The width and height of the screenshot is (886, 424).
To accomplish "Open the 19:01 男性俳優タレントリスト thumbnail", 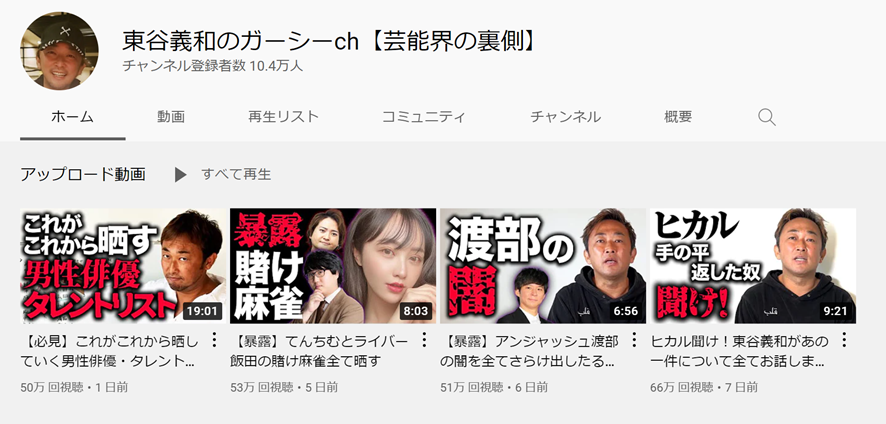I will coord(123,266).
